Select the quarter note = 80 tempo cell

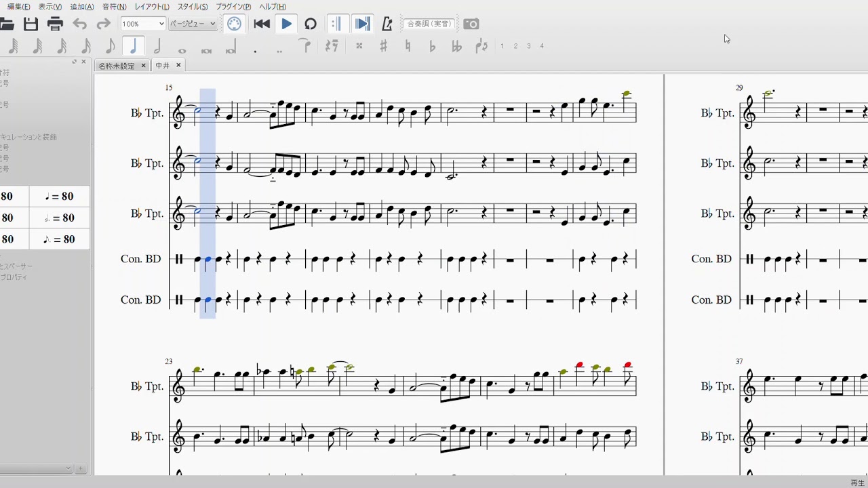pyautogui.click(x=60, y=197)
